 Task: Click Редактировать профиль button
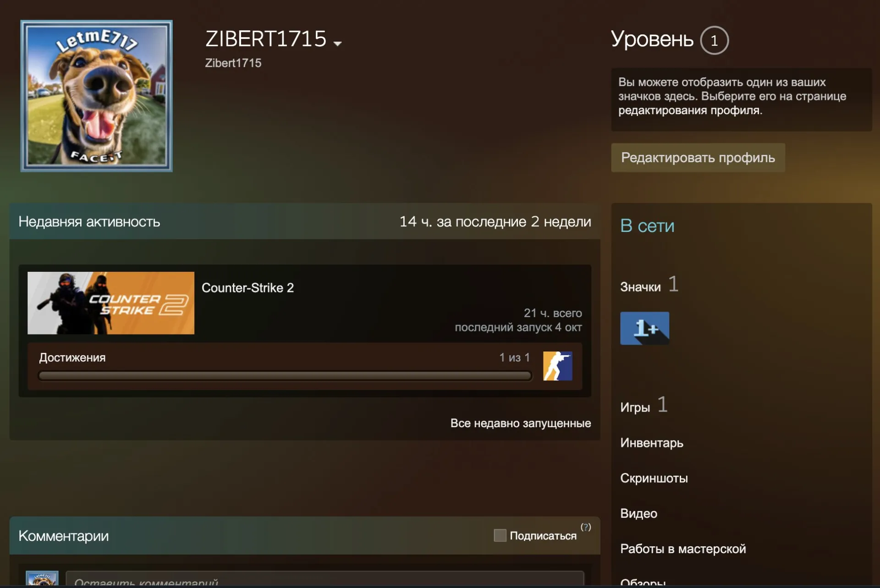point(698,158)
